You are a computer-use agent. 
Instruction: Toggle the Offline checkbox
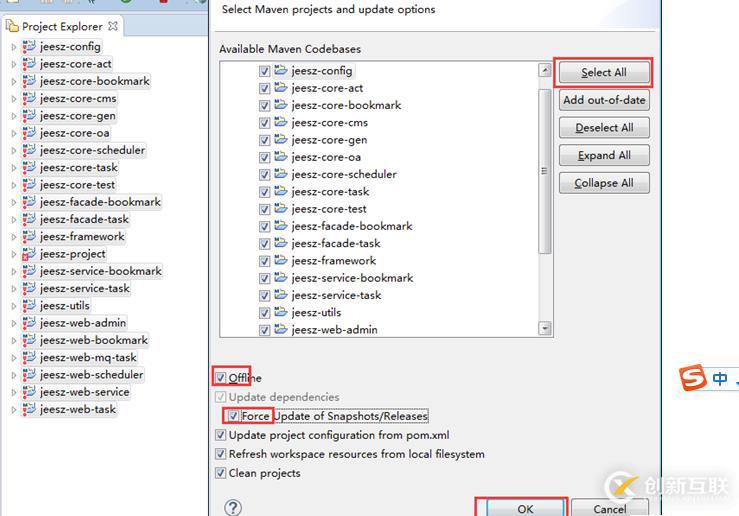[x=220, y=377]
